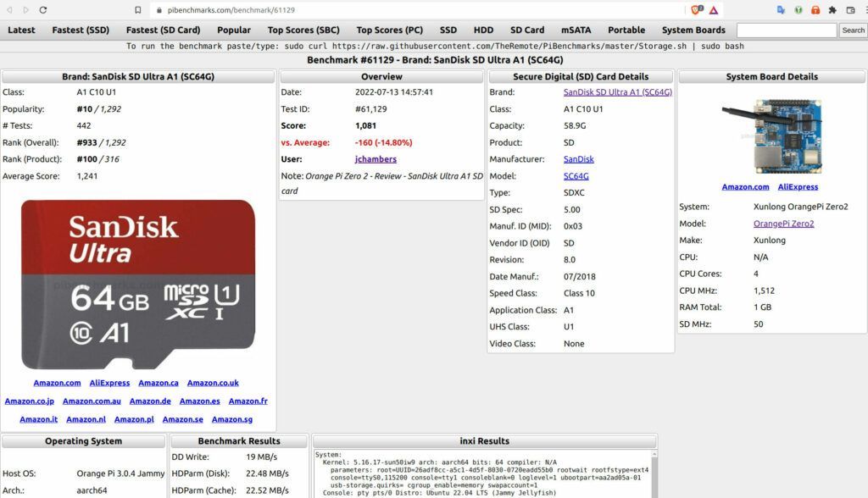Click Amazon.com link below SanDisk card image
The width and height of the screenshot is (868, 498).
click(x=57, y=383)
